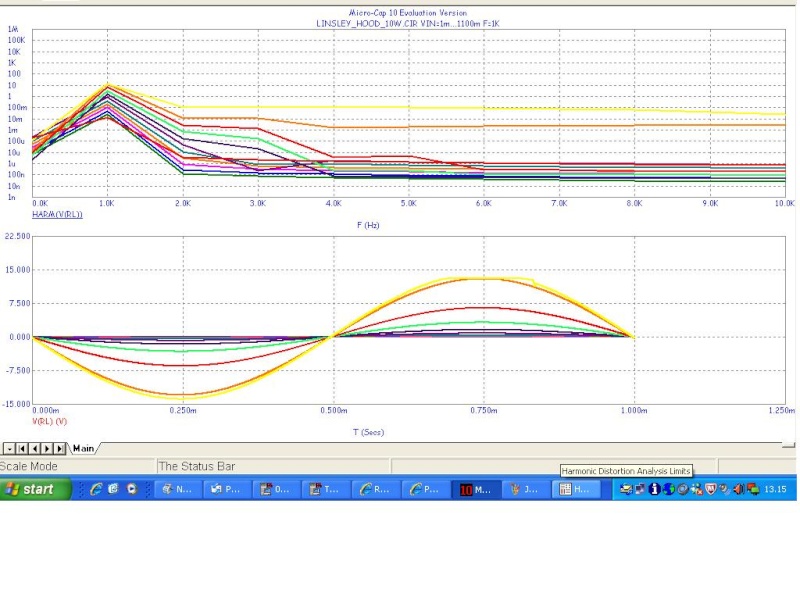Switch to the 'J...' taskbar window
The width and height of the screenshot is (800, 600).
[x=524, y=489]
